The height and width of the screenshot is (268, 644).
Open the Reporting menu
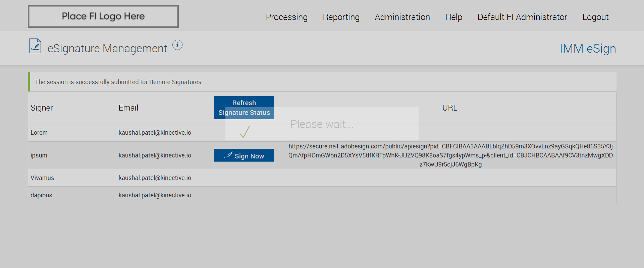341,17
